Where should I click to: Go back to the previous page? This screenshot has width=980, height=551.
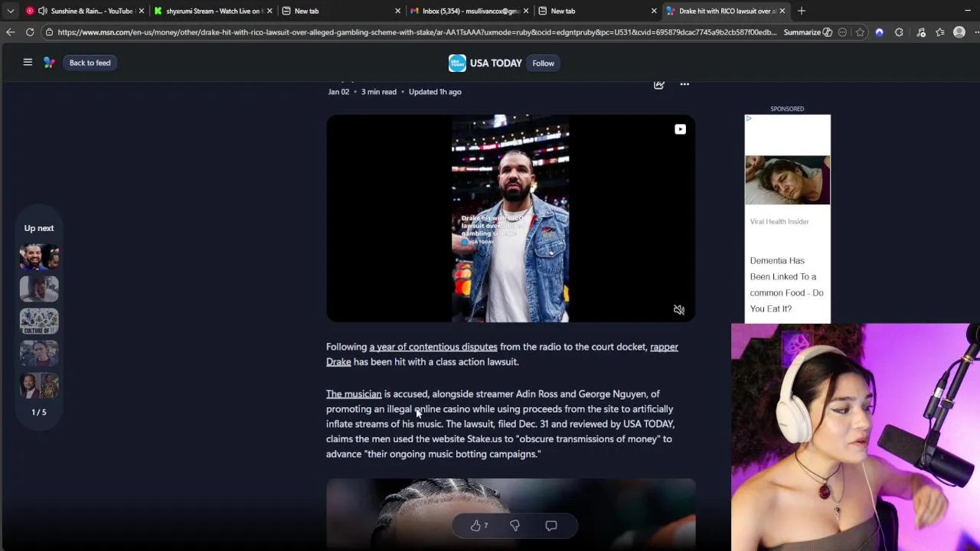coord(10,32)
